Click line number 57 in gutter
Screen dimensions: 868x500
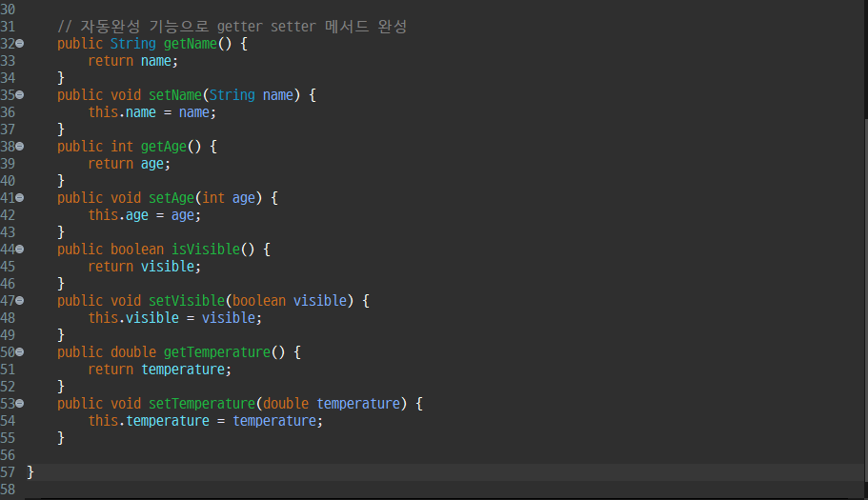click(8, 472)
